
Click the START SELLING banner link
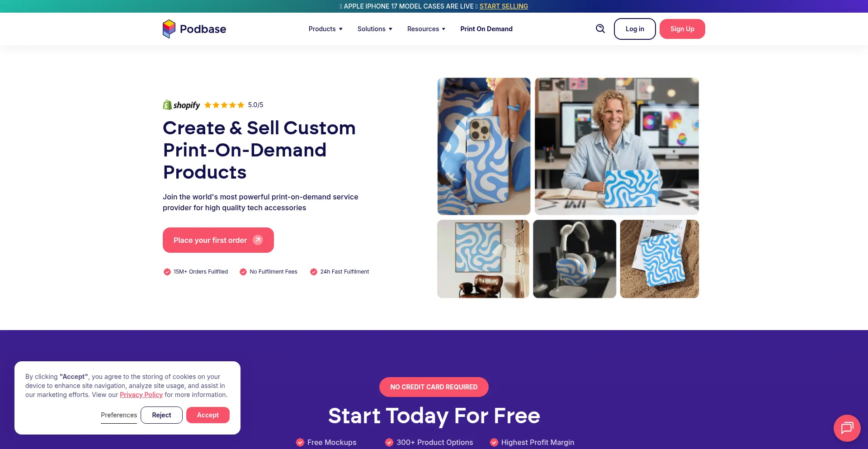click(x=504, y=6)
